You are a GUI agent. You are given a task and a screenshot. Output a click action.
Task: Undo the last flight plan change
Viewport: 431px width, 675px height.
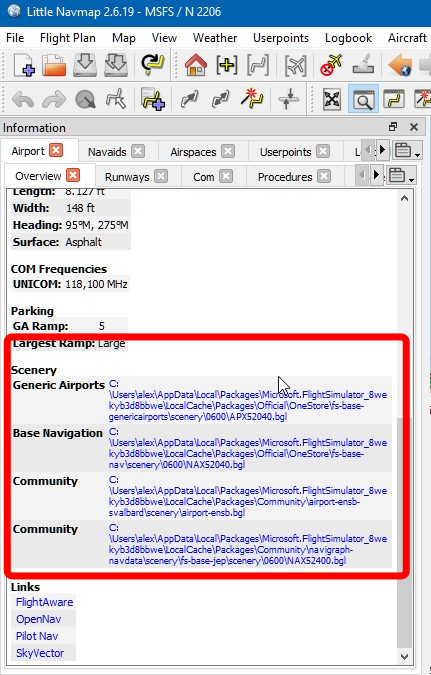23,99
